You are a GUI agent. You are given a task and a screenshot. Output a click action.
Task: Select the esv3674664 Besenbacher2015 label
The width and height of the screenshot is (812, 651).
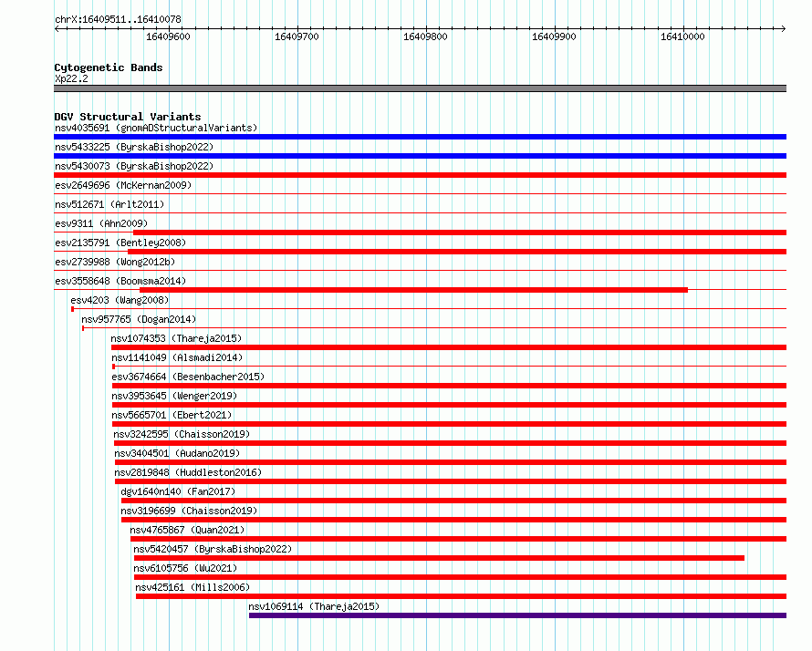[x=188, y=377]
